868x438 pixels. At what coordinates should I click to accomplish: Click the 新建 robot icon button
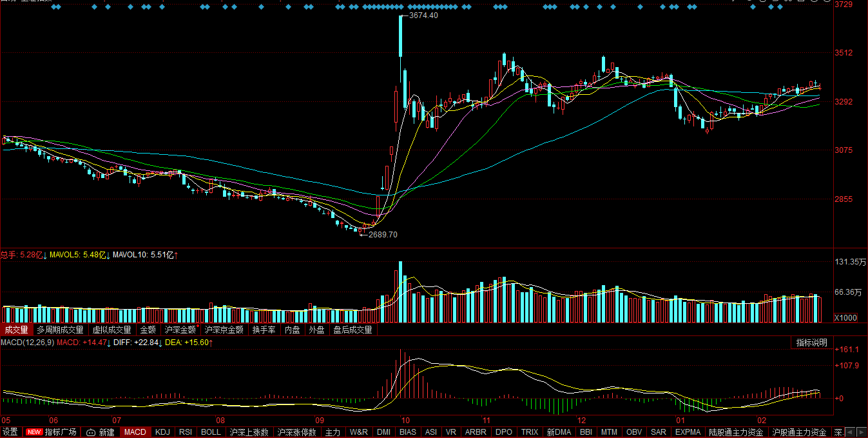point(100,432)
